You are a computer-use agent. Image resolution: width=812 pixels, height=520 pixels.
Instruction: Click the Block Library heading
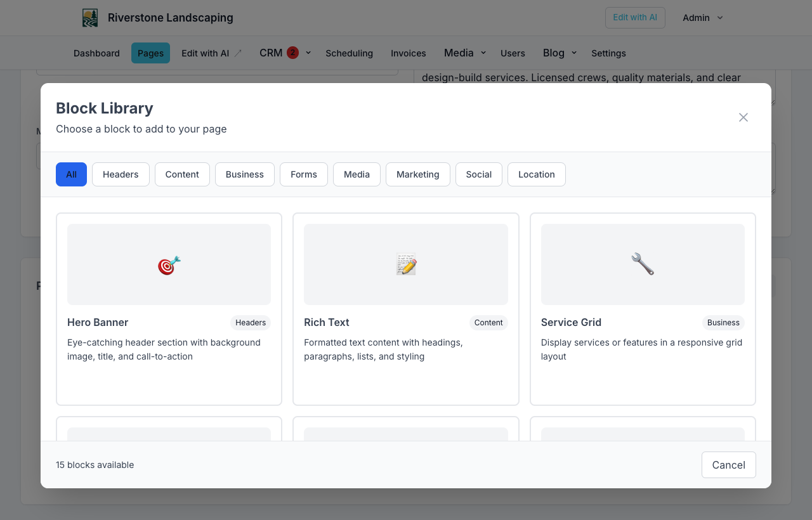(x=105, y=108)
